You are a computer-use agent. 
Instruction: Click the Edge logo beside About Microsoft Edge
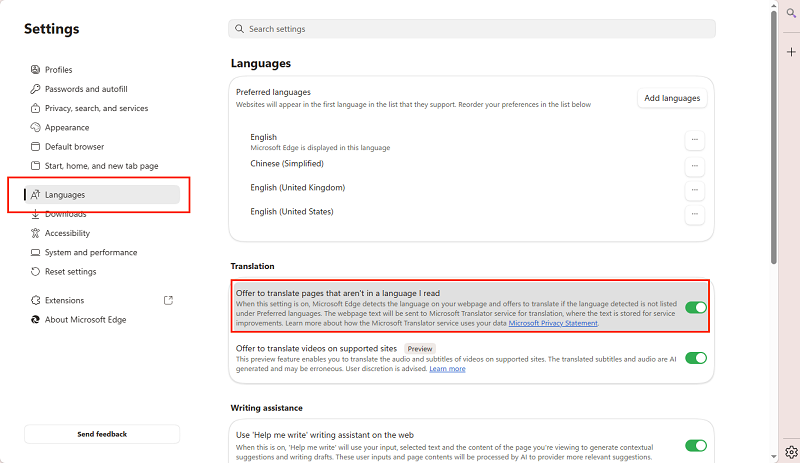coord(35,320)
